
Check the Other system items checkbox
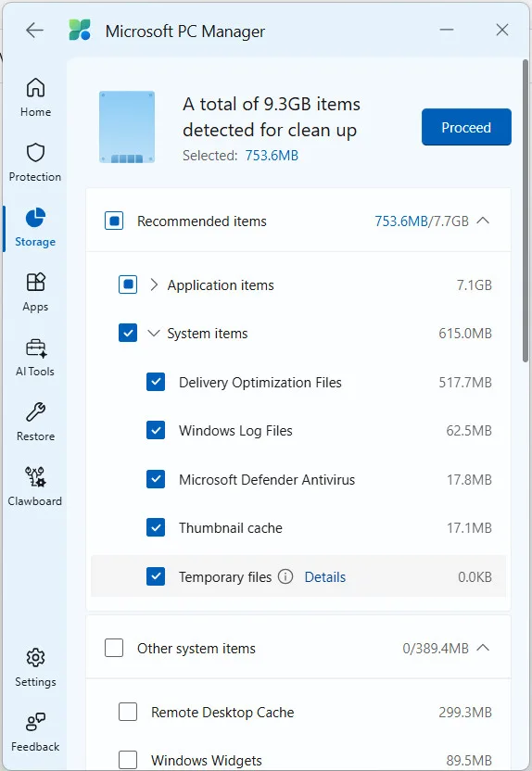114,648
